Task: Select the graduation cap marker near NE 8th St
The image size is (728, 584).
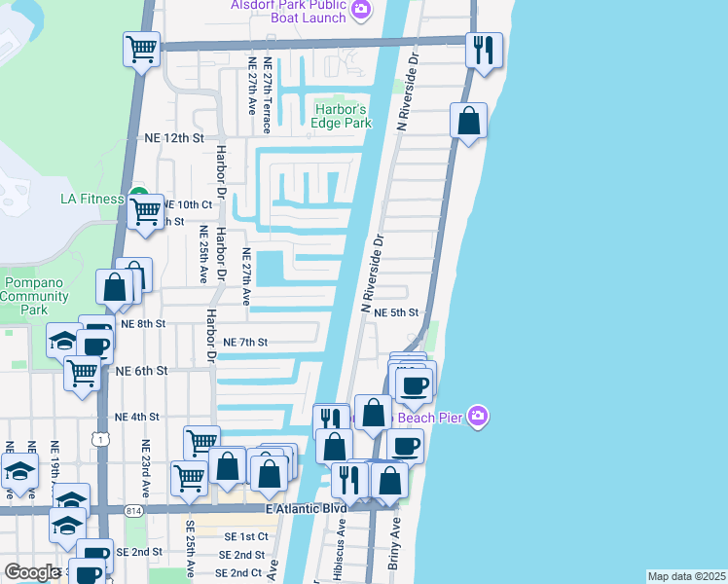Action: pos(63,340)
